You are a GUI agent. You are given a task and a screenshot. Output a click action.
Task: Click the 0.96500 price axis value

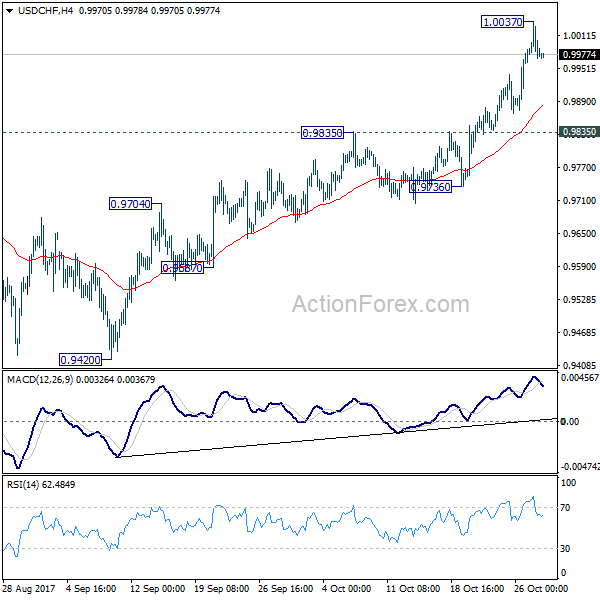pos(579,233)
